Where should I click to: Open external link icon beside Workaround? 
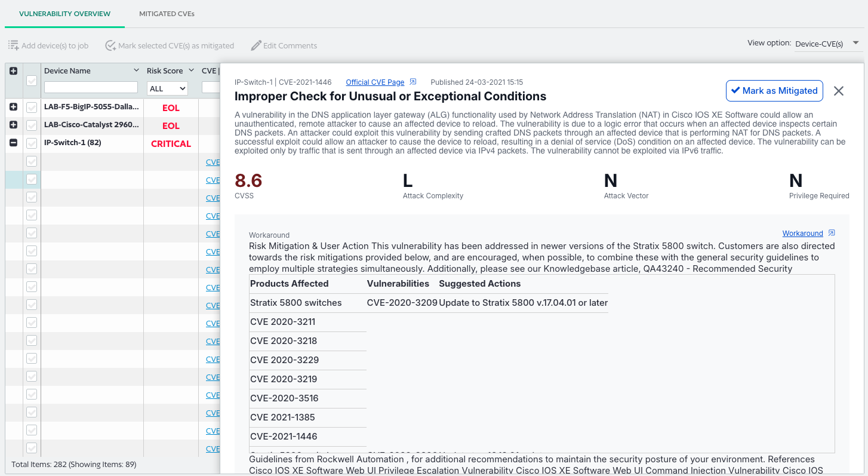[832, 233]
